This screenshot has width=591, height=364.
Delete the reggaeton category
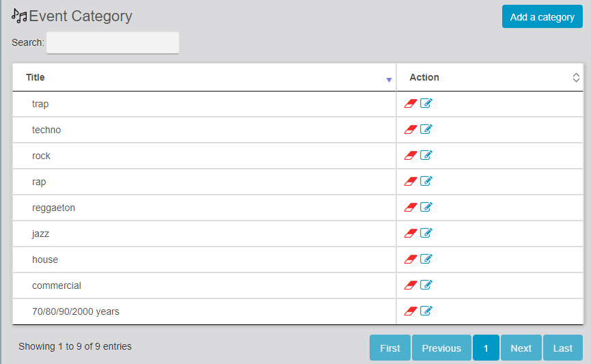click(410, 208)
